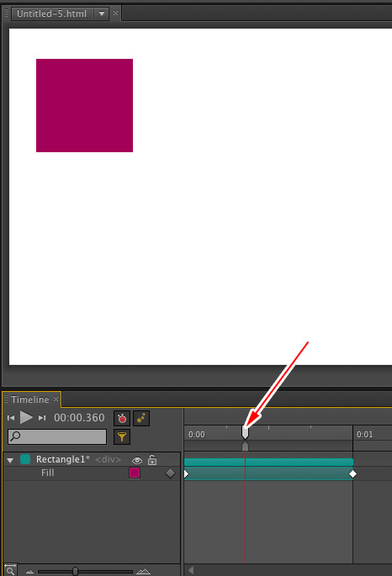
Task: Select the ending Fill keyframe diamond
Action: point(352,474)
